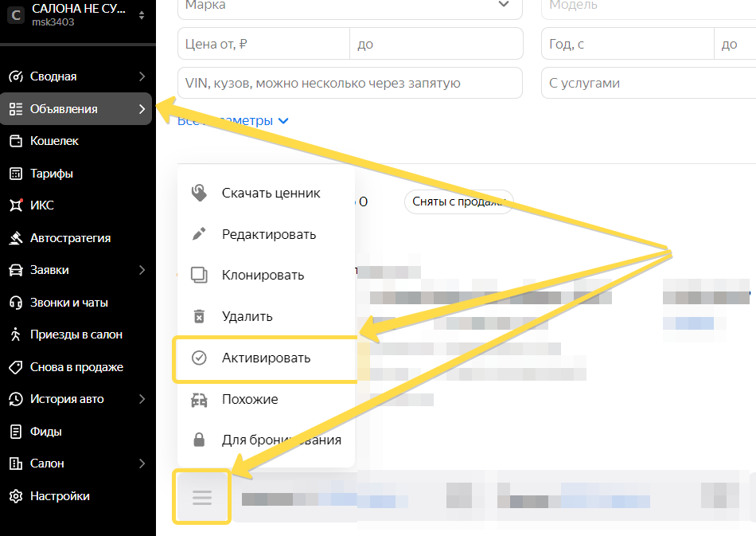Expand the Заявки submenu arrow
The height and width of the screenshot is (536, 756).
point(142,270)
